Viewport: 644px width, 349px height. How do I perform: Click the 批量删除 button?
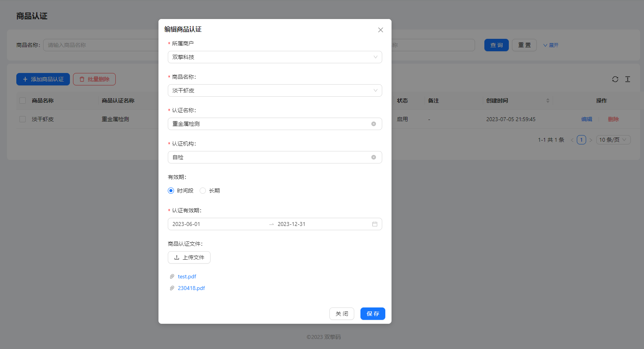pos(94,79)
